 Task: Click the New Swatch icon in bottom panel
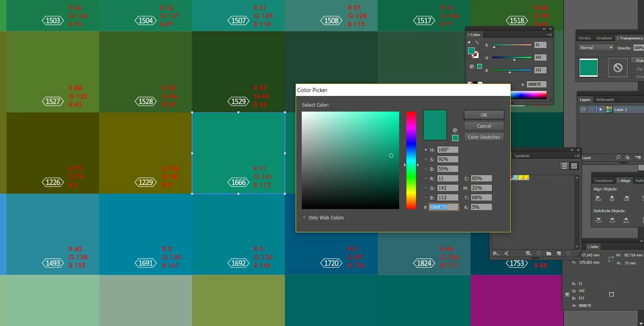(559, 253)
